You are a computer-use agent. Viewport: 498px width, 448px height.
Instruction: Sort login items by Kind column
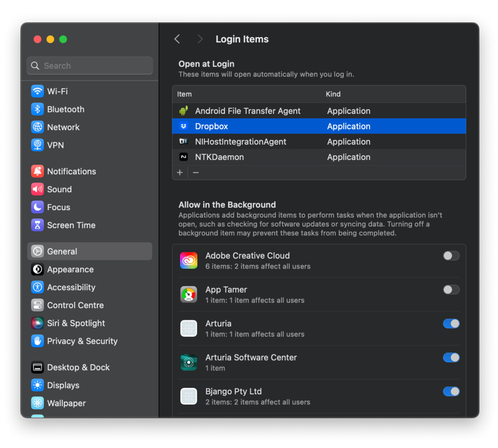[333, 94]
